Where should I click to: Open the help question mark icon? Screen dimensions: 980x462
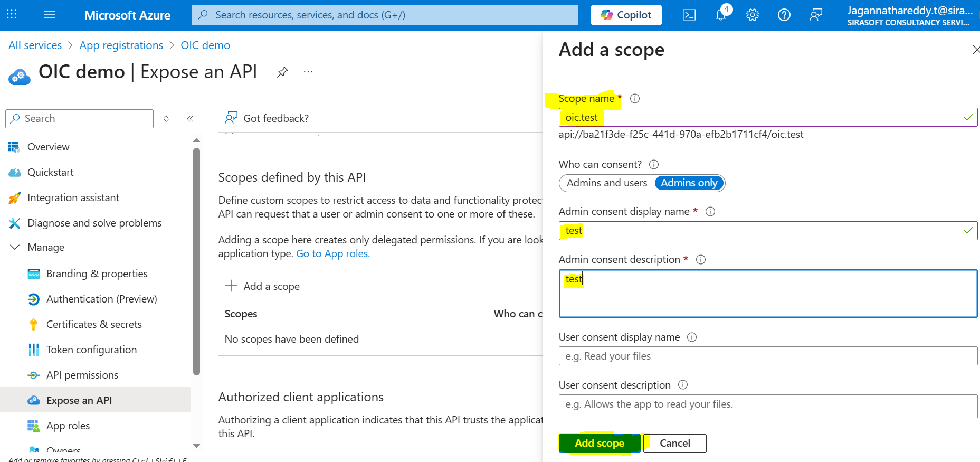click(x=784, y=15)
